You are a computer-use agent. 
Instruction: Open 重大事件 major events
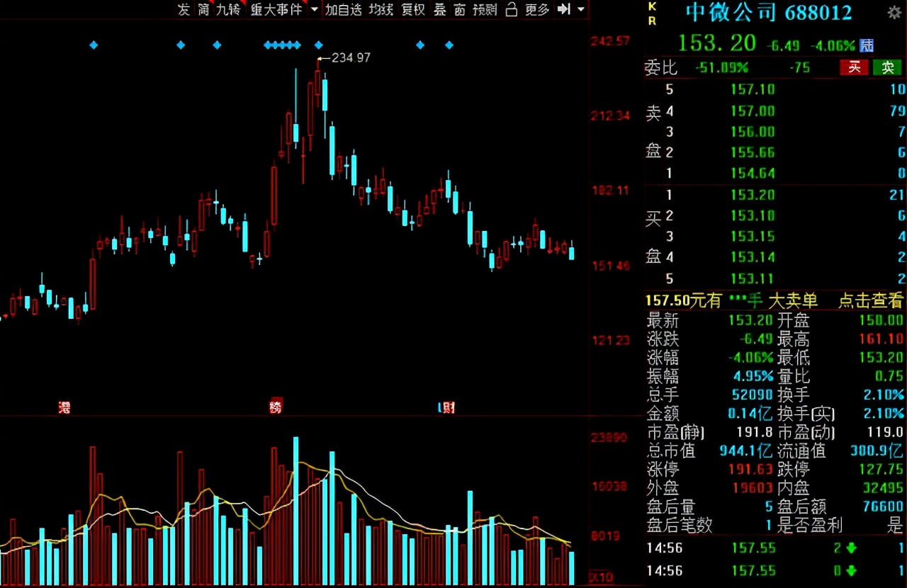coord(276,9)
